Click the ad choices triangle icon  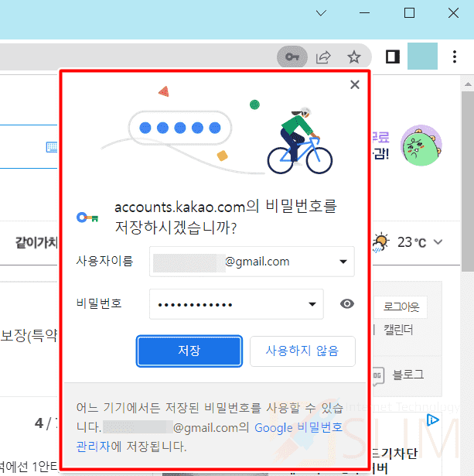tap(433, 419)
